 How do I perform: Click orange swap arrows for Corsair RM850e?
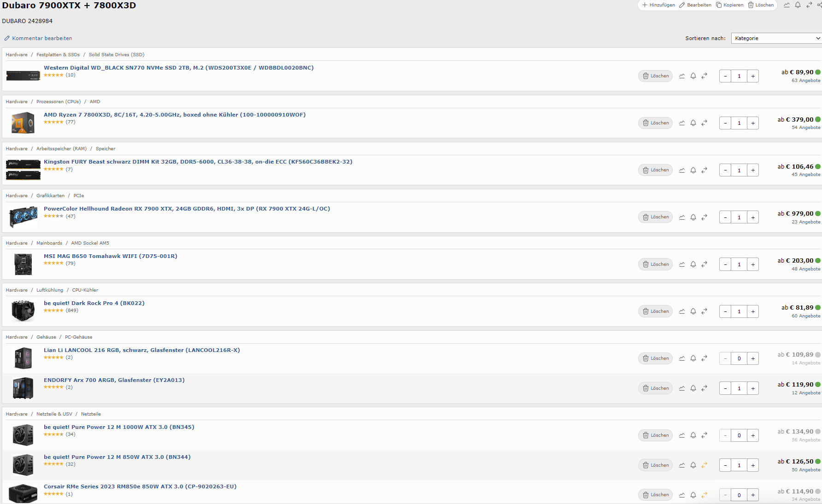704,495
